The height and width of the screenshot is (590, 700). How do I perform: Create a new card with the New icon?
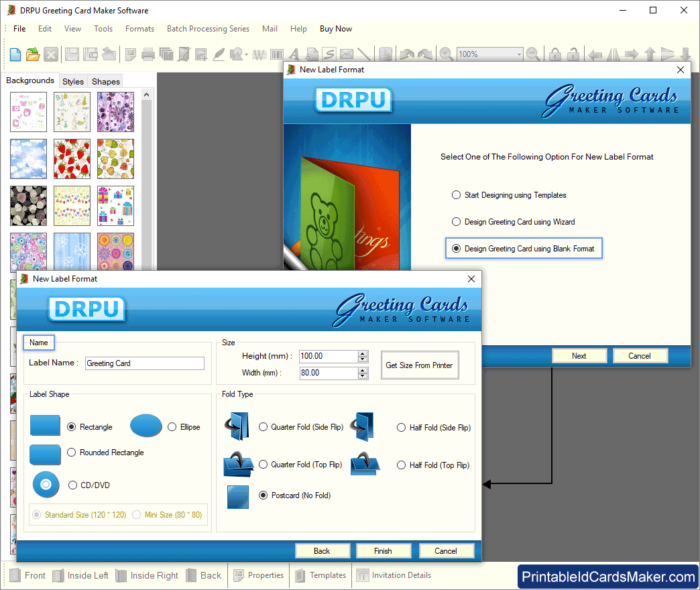click(15, 54)
